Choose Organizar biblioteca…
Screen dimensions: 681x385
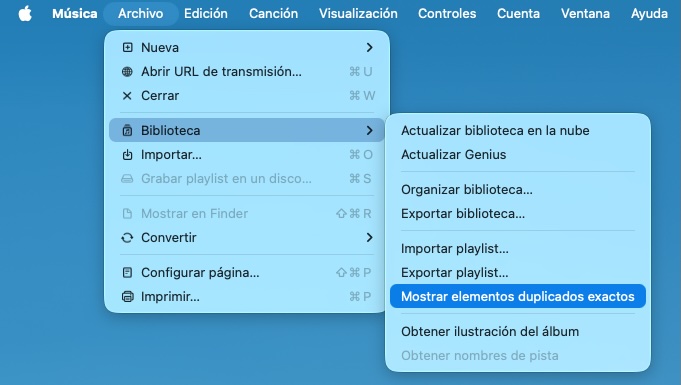pyautogui.click(x=518, y=189)
